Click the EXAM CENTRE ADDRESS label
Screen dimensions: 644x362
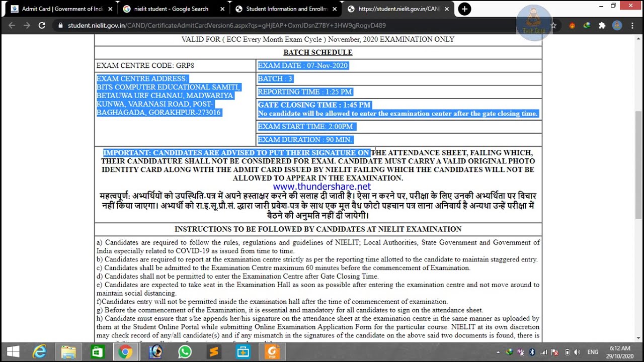coord(142,78)
